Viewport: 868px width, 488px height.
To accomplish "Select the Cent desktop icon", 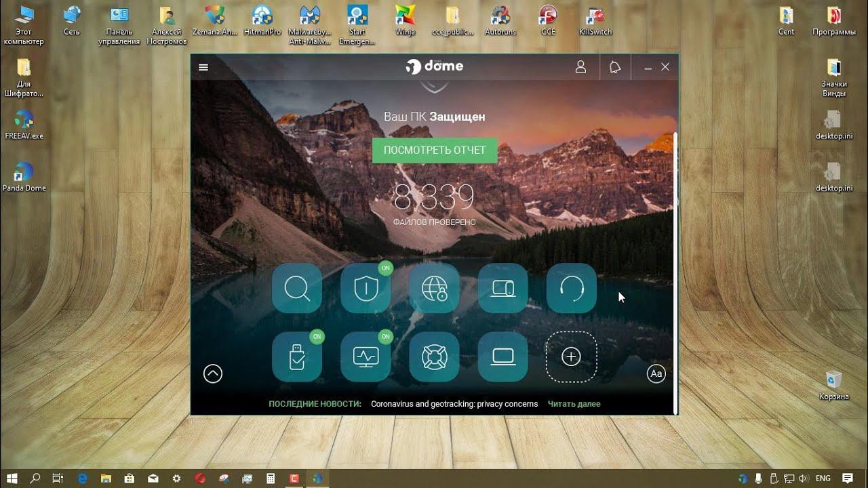I will coord(786,20).
